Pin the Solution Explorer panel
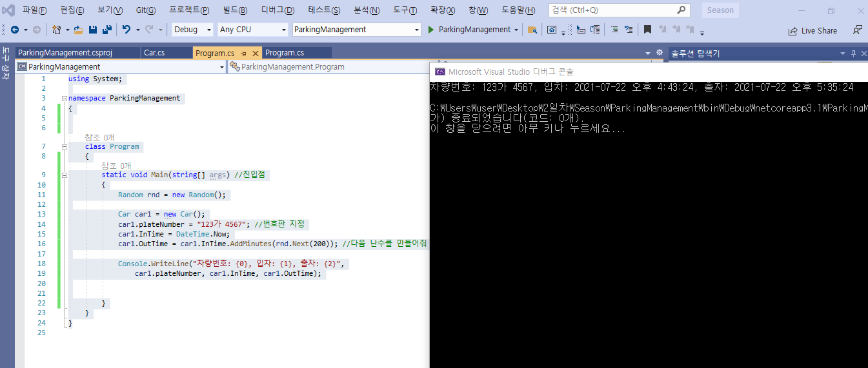868x368 pixels. pyautogui.click(x=853, y=53)
